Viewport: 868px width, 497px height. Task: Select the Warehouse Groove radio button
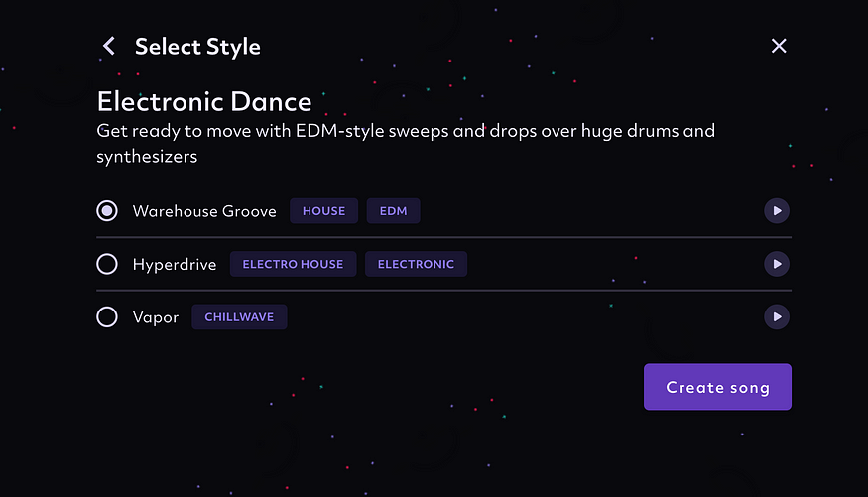[107, 211]
